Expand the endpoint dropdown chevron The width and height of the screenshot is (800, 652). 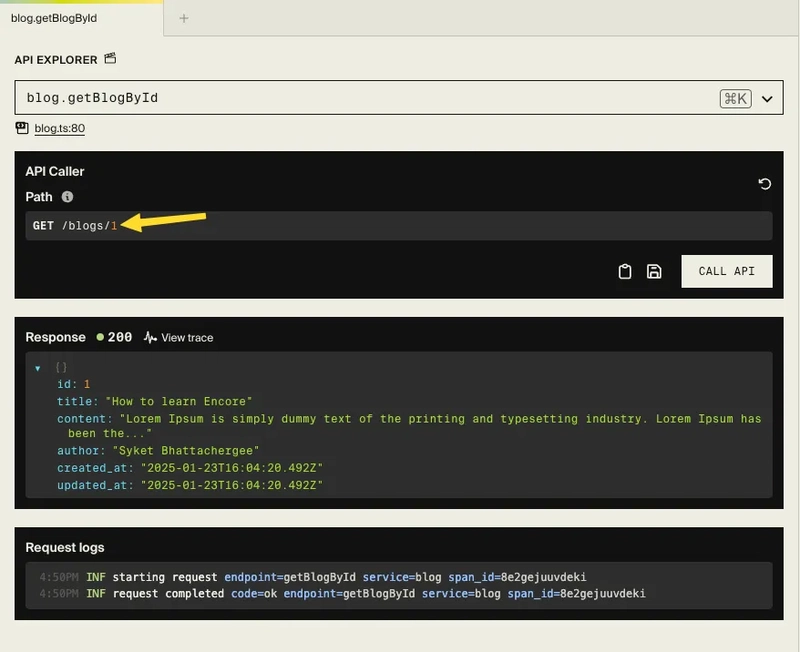pyautogui.click(x=767, y=99)
